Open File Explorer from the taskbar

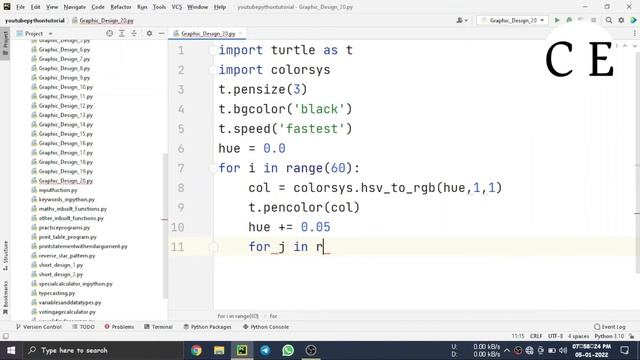click(219, 350)
